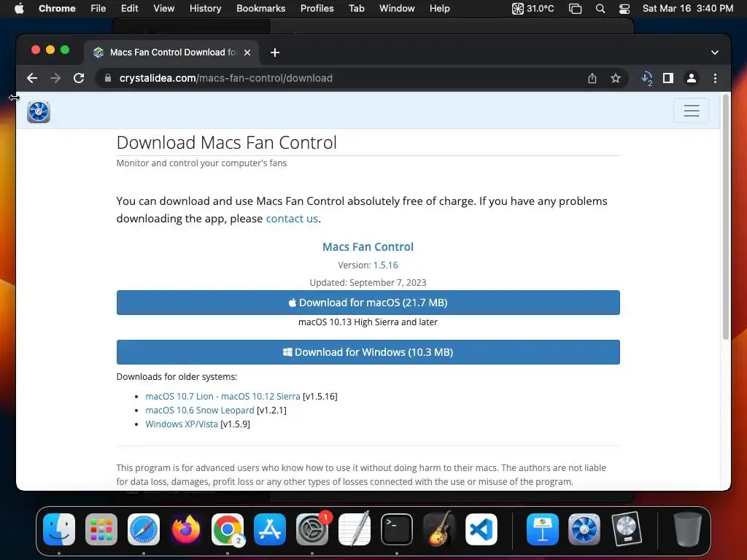Expand the tab search chevron
Viewport: 747px width, 560px height.
pos(715,52)
